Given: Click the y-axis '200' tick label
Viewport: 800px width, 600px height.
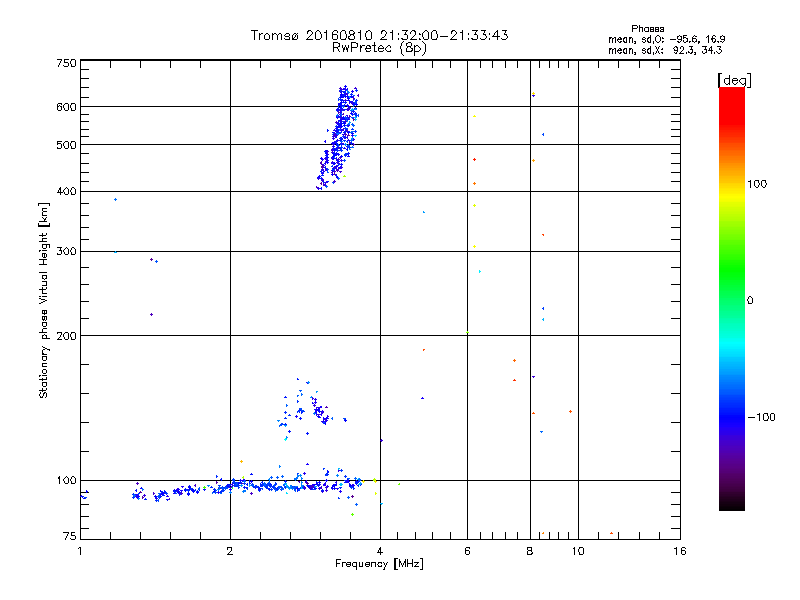Looking at the screenshot, I should point(66,336).
